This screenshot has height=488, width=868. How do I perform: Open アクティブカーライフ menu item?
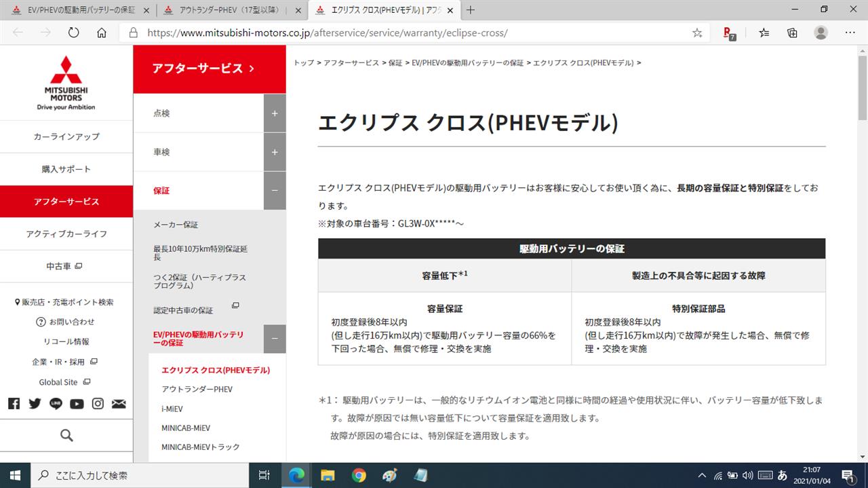click(x=66, y=233)
